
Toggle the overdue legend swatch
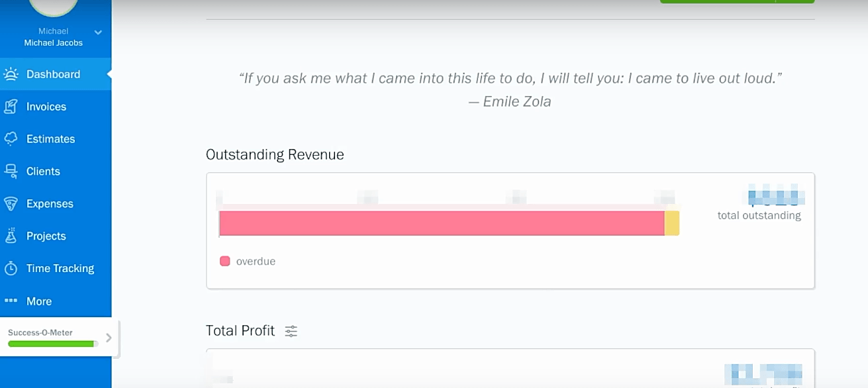pos(224,261)
